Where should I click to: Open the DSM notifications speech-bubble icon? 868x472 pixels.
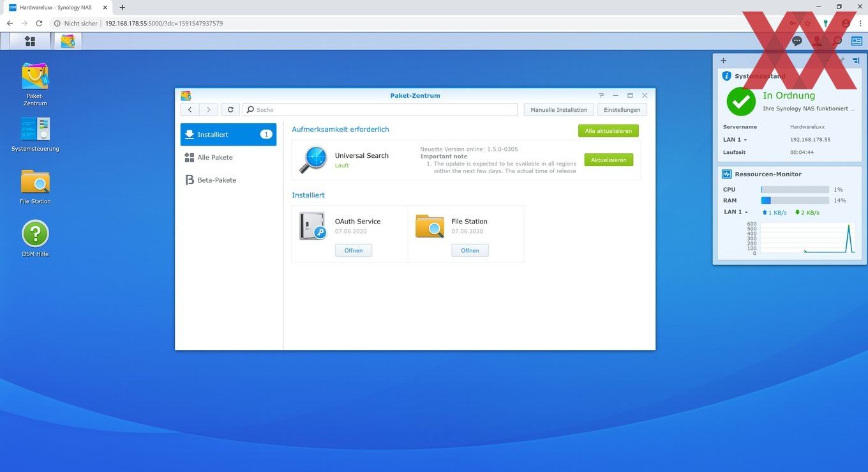tap(797, 41)
